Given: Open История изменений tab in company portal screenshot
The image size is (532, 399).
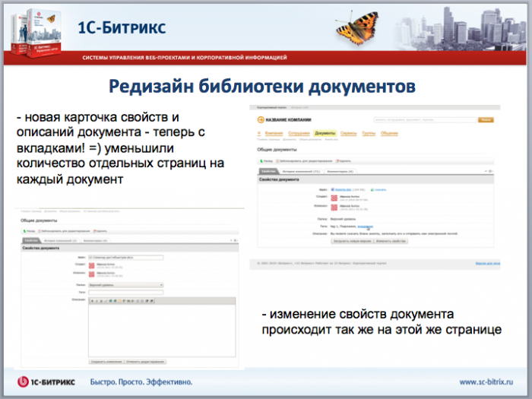Looking at the screenshot, I should [301, 171].
